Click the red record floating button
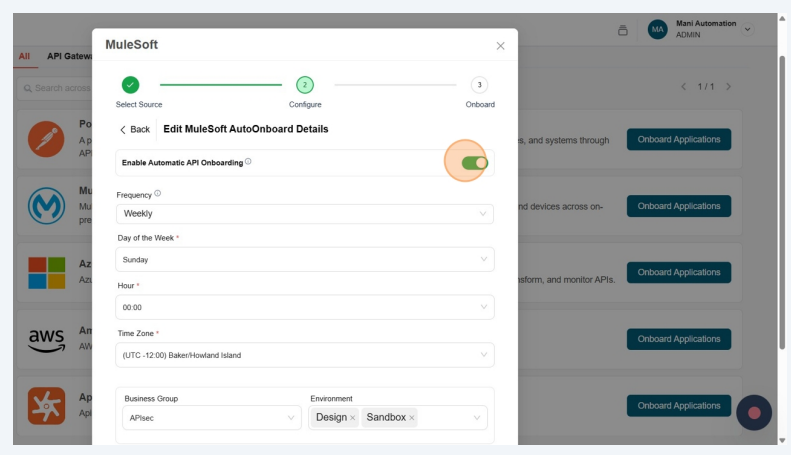This screenshot has width=791, height=455. pos(754,412)
